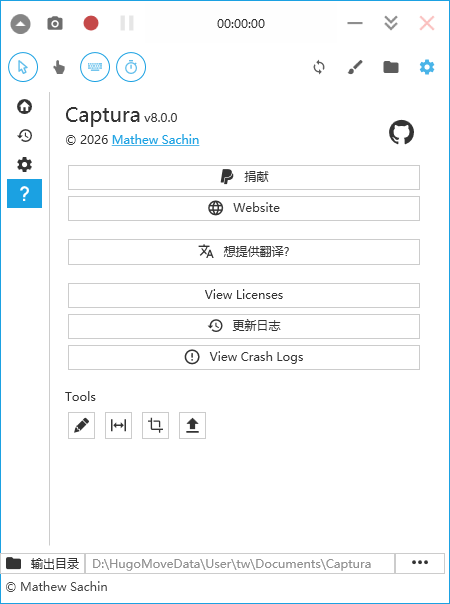Toggle include mouse clicks hand icon

pos(59,67)
